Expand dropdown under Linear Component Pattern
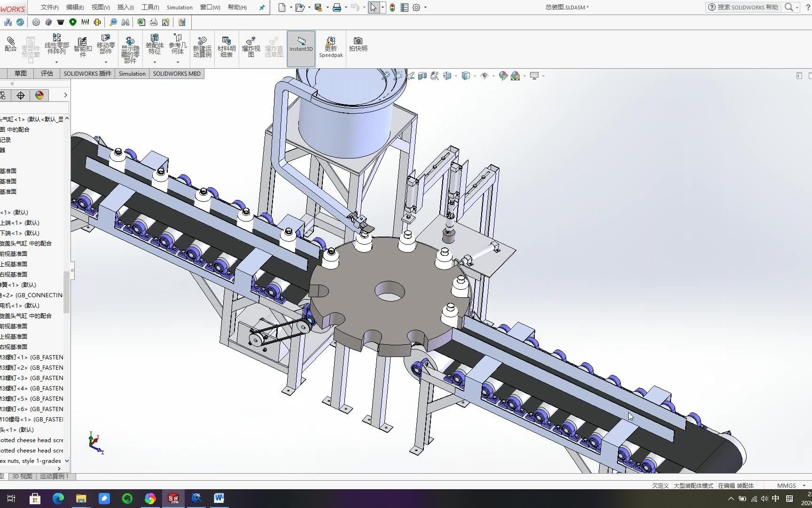This screenshot has width=812, height=508. (56, 62)
